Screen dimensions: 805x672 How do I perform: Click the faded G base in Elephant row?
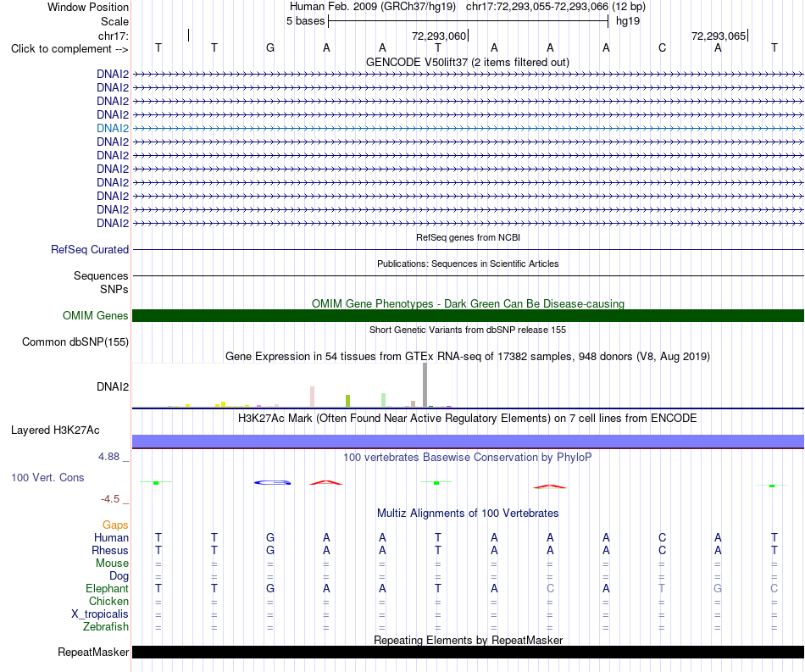(718, 588)
